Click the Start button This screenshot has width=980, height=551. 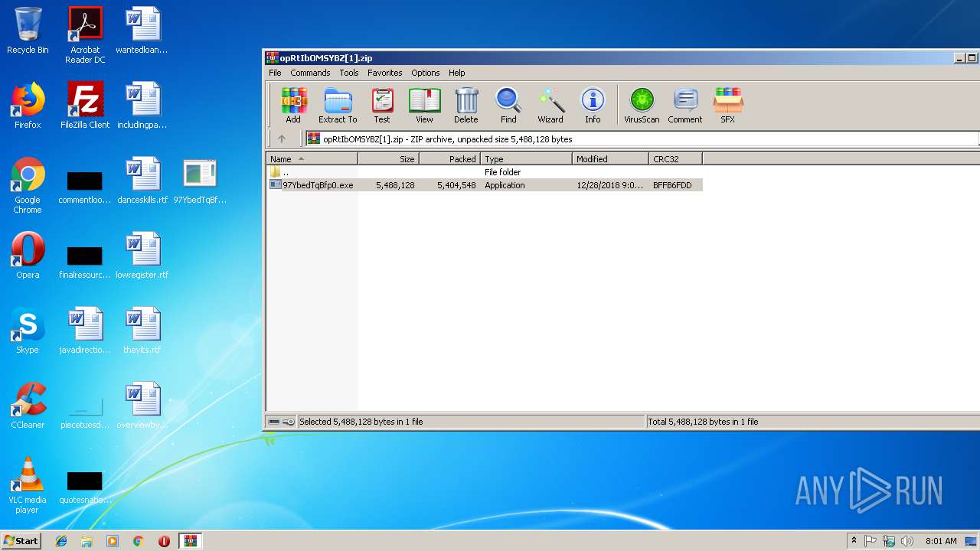pyautogui.click(x=21, y=540)
